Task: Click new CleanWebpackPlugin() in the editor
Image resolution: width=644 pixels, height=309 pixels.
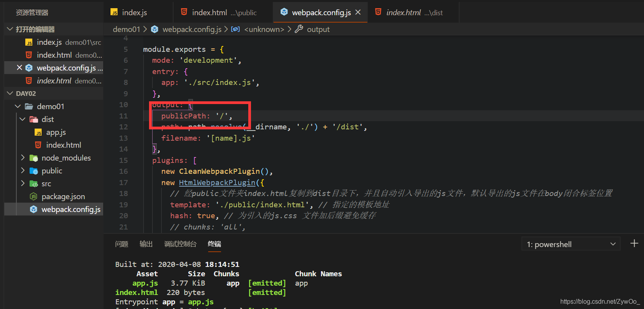Action: click(217, 171)
